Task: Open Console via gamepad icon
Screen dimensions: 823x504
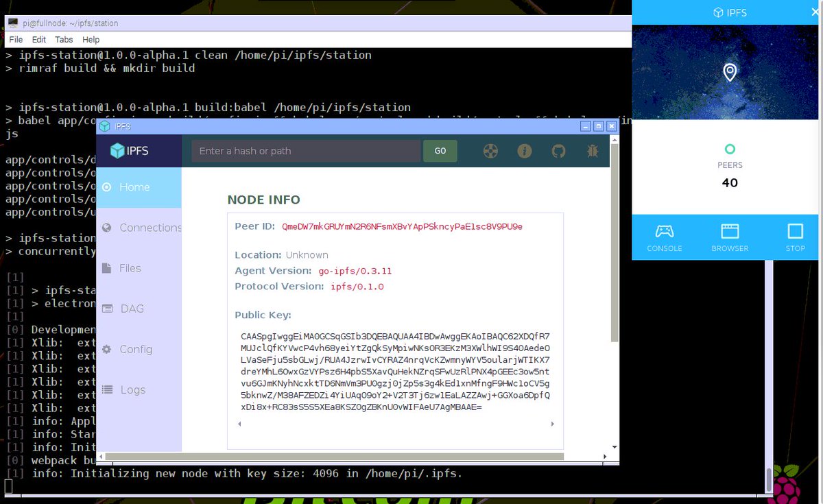Action: pos(664,231)
